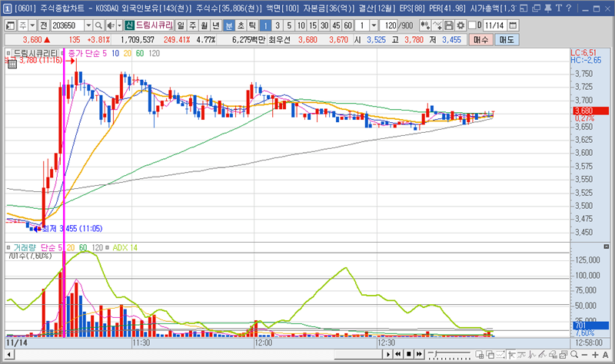Toggle the D checkbox beside date field
This screenshot has width=615, height=364.
(x=470, y=25)
